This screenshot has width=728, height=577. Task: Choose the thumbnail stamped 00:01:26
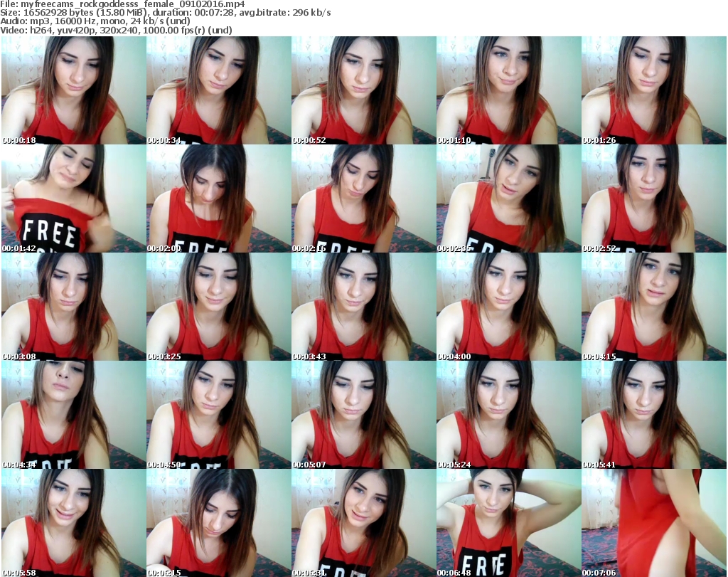(654, 90)
